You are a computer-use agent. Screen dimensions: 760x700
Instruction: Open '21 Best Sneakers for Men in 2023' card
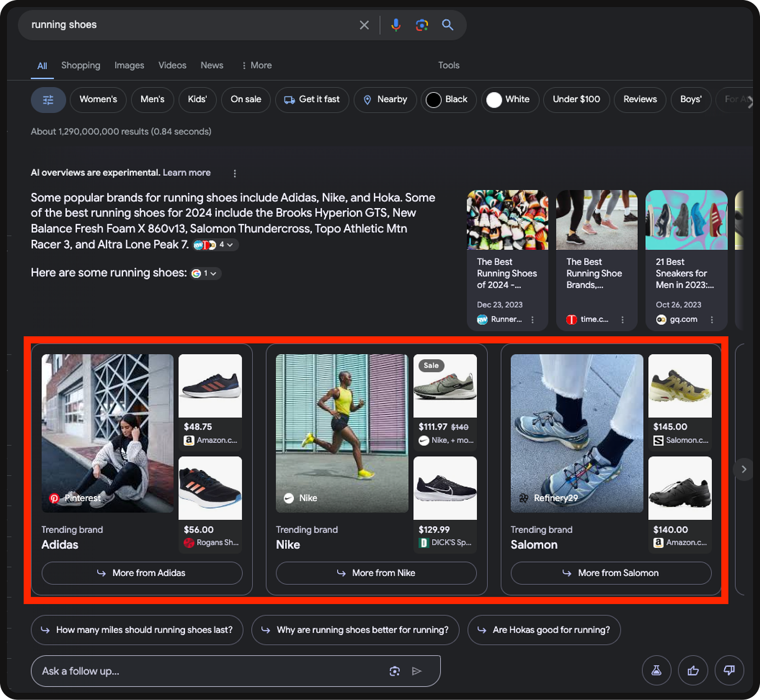tap(686, 260)
